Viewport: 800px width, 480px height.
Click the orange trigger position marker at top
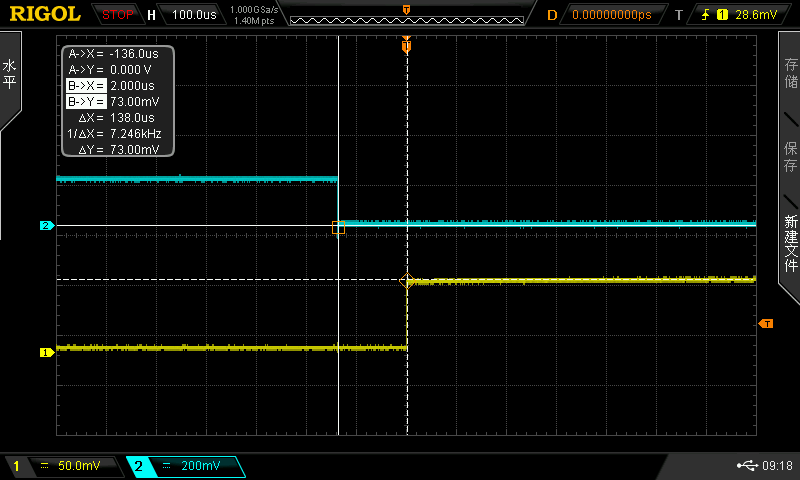click(x=406, y=45)
